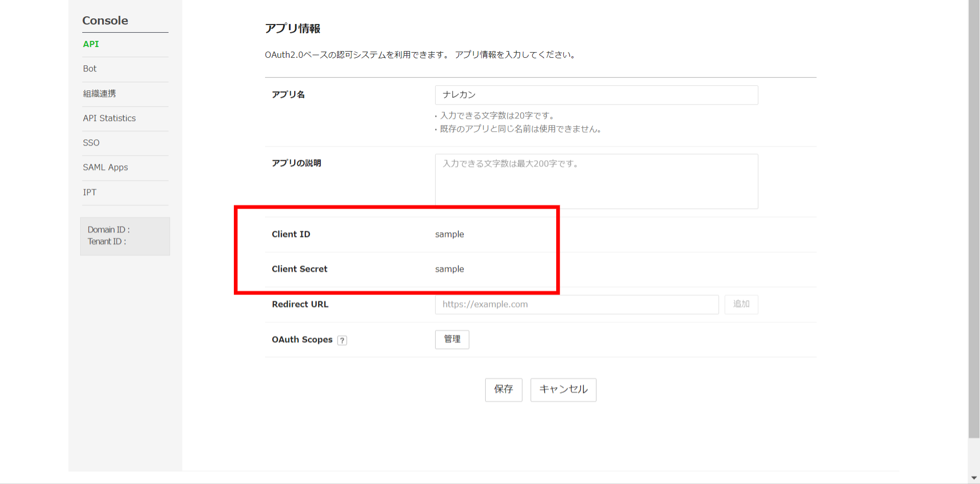The image size is (980, 484).
Task: Click the 追加 button next to Redirect URL
Action: [742, 304]
